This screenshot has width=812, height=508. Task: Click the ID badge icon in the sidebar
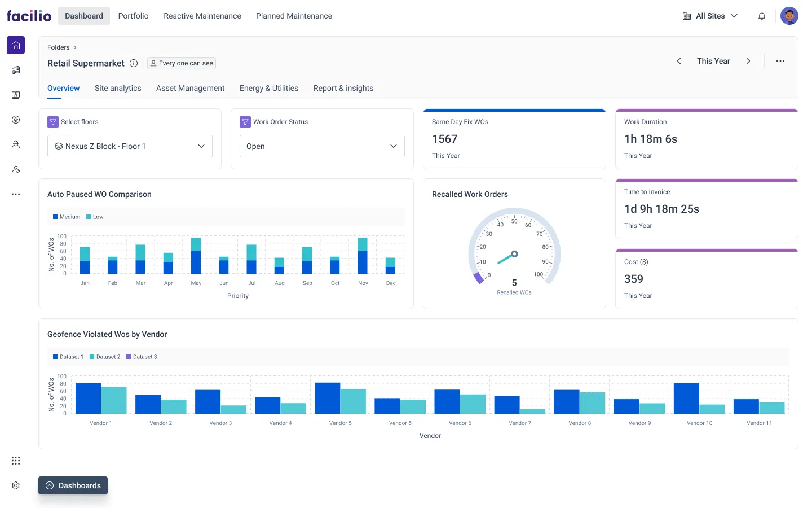pos(15,95)
